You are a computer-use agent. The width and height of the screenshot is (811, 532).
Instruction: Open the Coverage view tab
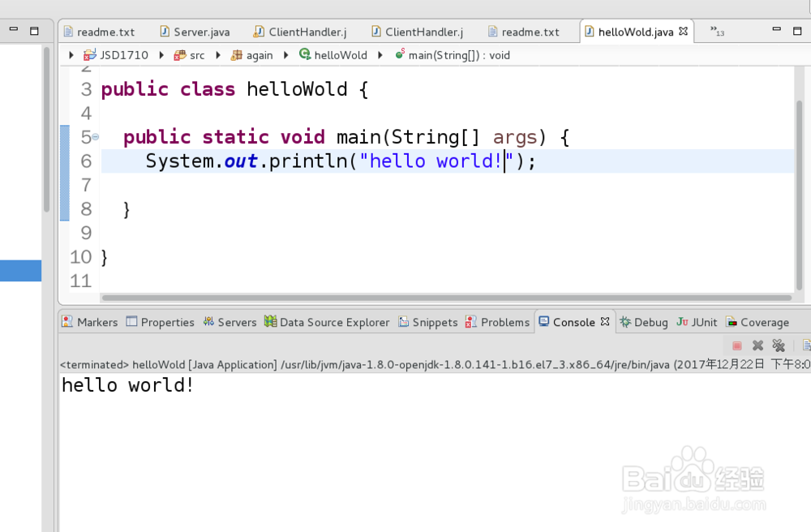[757, 322]
